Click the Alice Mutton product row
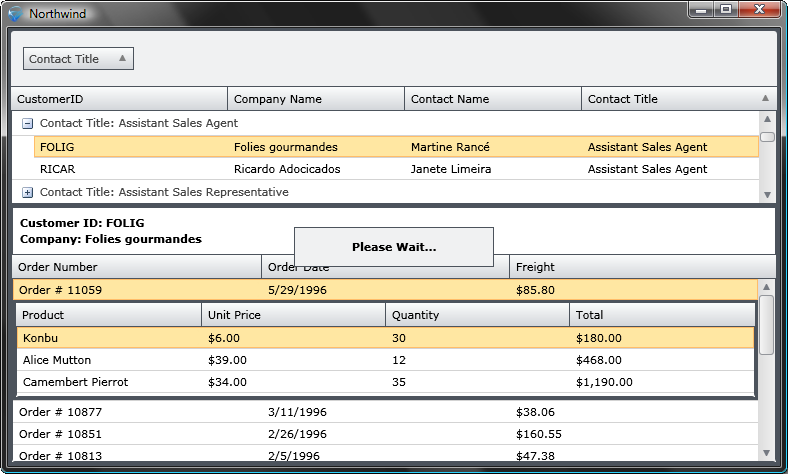The image size is (788, 474). [385, 360]
